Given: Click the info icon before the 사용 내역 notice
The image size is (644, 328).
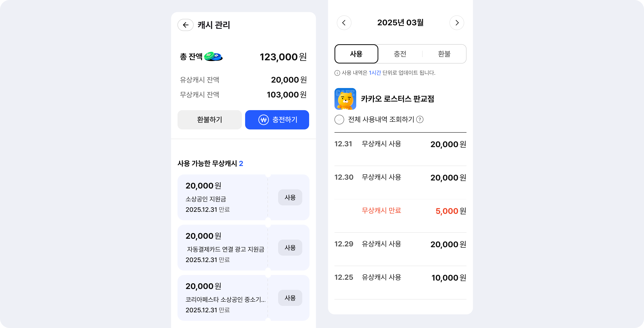Looking at the screenshot, I should pos(337,73).
